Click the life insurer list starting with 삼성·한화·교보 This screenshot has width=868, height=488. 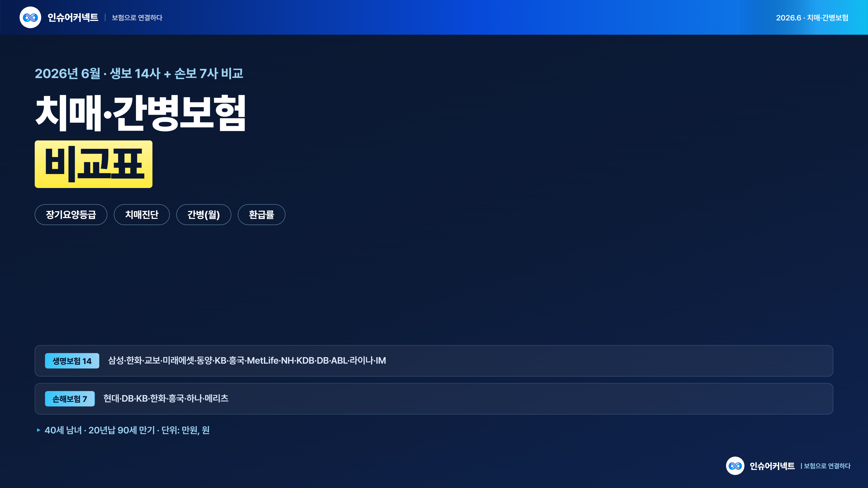coord(247,360)
